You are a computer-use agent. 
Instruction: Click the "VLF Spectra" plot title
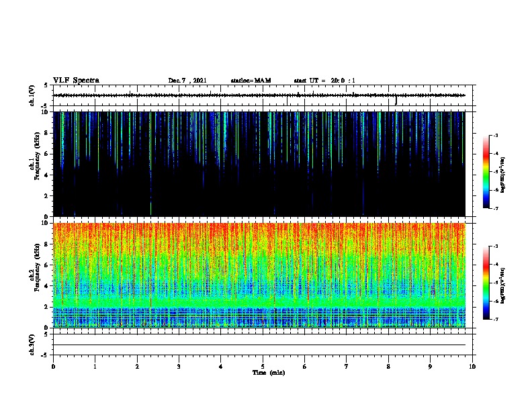tap(76, 81)
